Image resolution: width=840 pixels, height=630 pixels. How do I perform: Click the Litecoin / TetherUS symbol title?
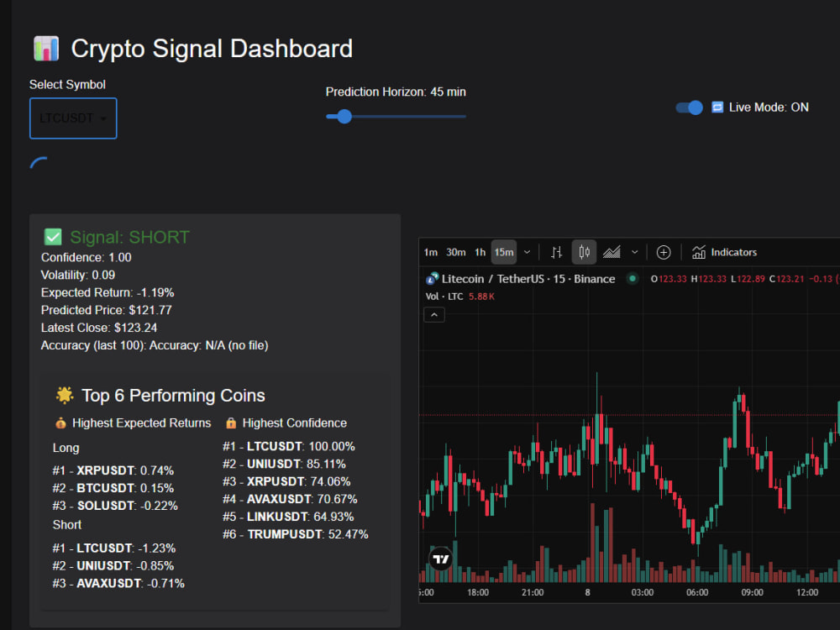coord(528,279)
